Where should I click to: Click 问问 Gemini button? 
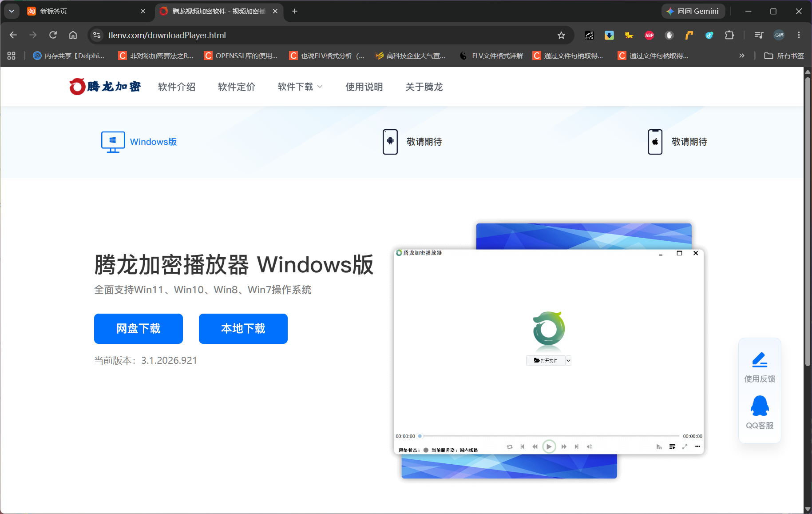pyautogui.click(x=693, y=11)
